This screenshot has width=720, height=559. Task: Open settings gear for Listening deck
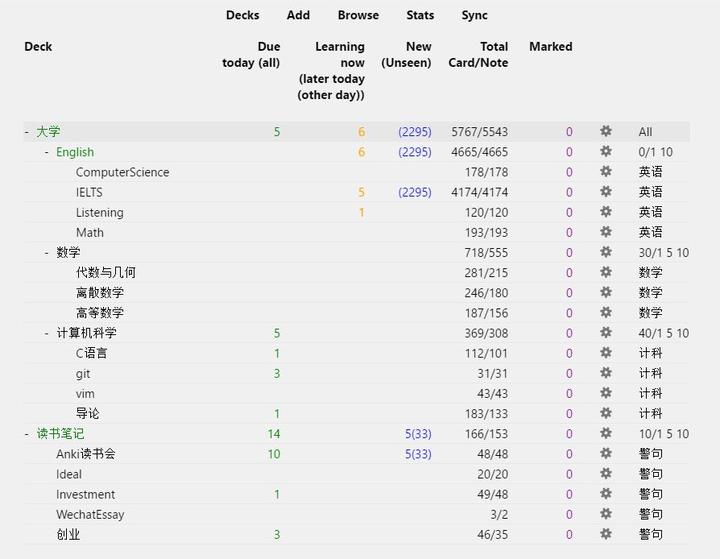pyautogui.click(x=605, y=212)
